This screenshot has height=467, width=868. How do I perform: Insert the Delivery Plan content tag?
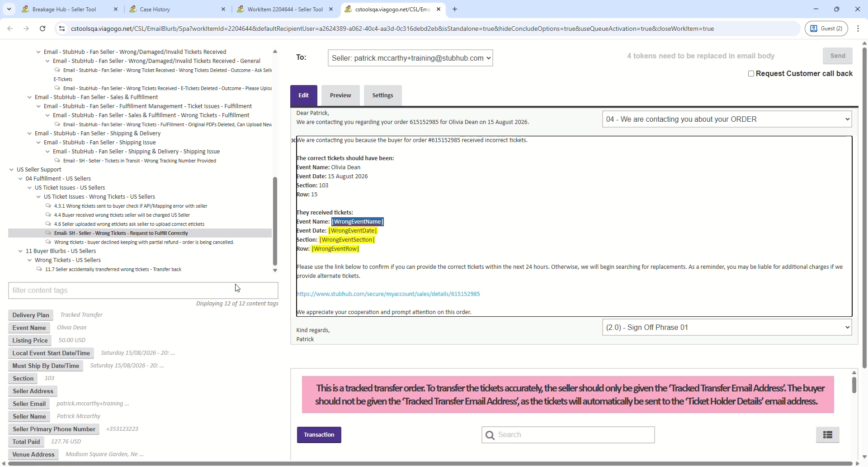pyautogui.click(x=31, y=316)
